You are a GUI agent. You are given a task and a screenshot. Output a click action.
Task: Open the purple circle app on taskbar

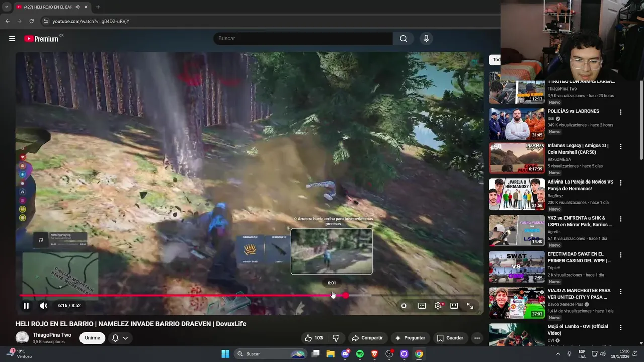[404, 354]
